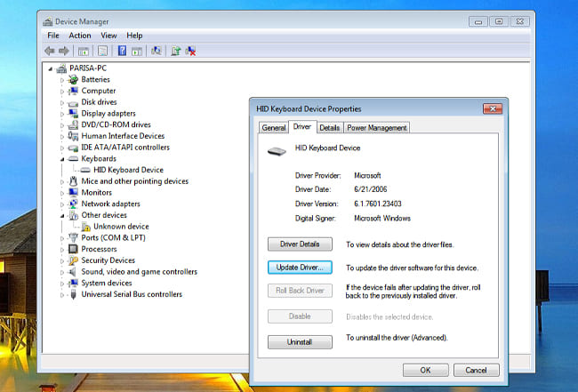This screenshot has height=392, width=578.
Task: Click the Driver Details button
Action: point(300,244)
